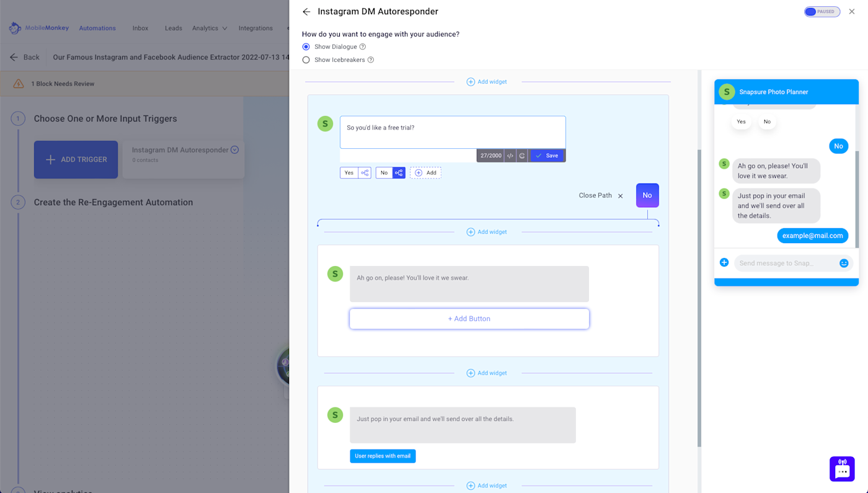Click No reply in chat preview
Image resolution: width=868 pixels, height=493 pixels.
[x=767, y=122]
